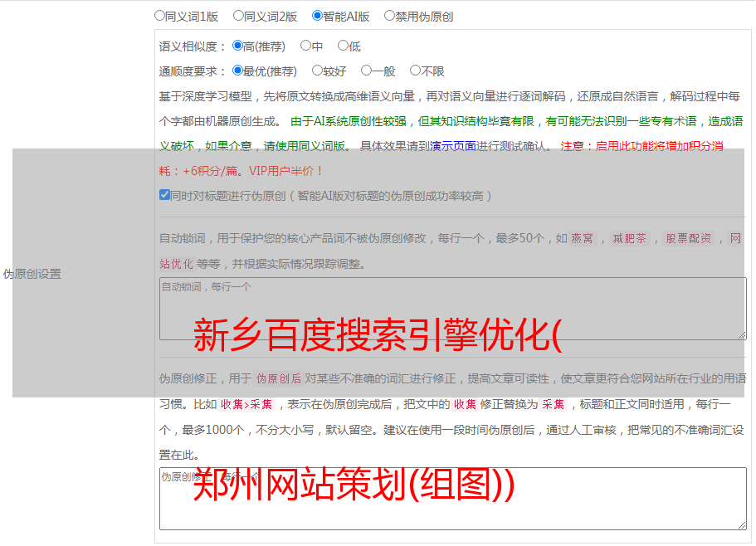Click the 燕窝 example keyword
This screenshot has height=546, width=756.
pyautogui.click(x=582, y=238)
